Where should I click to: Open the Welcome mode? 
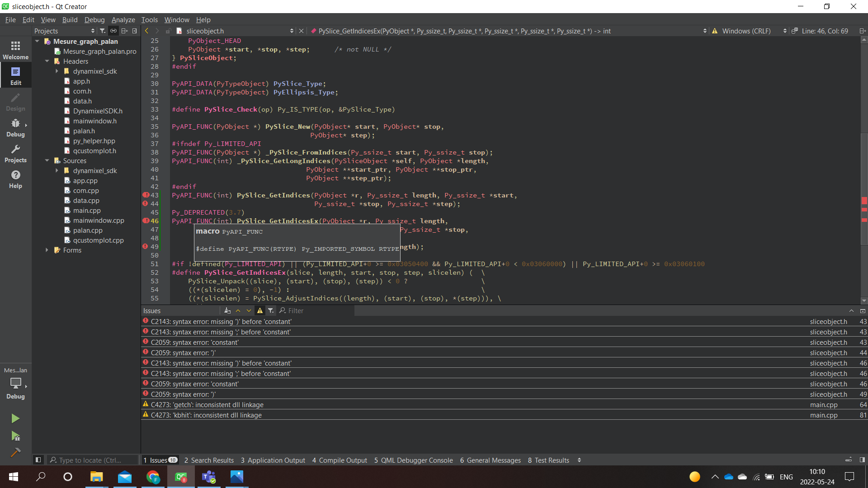pyautogui.click(x=15, y=50)
